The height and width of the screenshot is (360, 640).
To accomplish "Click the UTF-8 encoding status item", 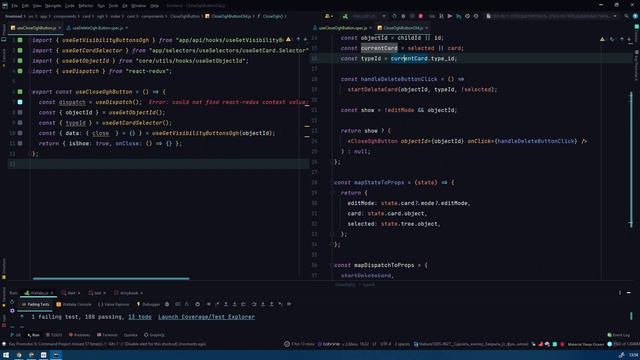I will (385, 344).
